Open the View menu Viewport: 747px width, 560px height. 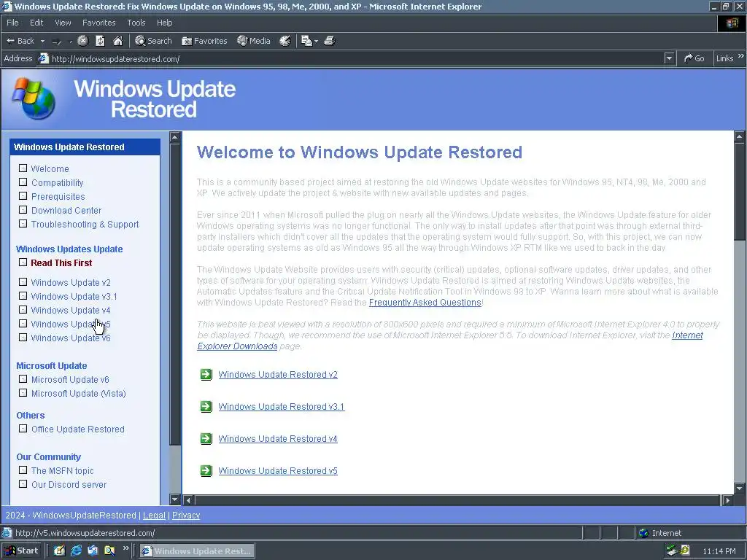pos(63,23)
